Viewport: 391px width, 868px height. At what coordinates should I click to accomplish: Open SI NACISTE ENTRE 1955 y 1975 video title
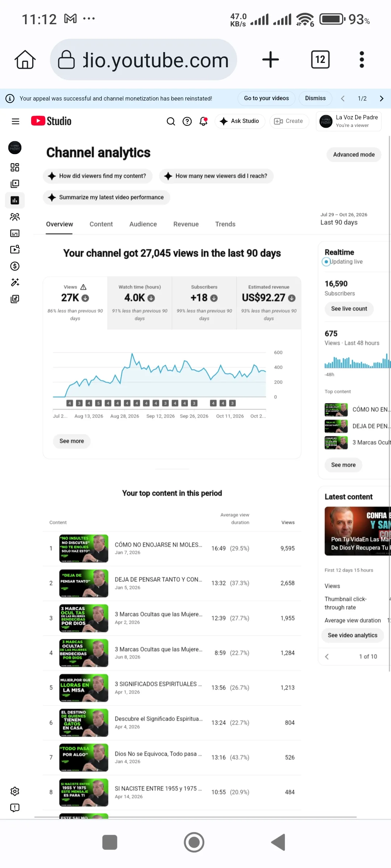point(158,788)
